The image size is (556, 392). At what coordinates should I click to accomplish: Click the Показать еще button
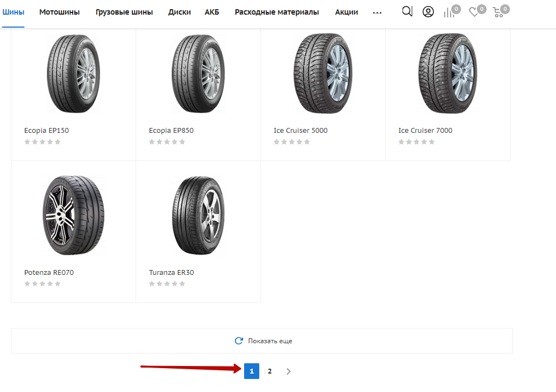[x=261, y=340]
